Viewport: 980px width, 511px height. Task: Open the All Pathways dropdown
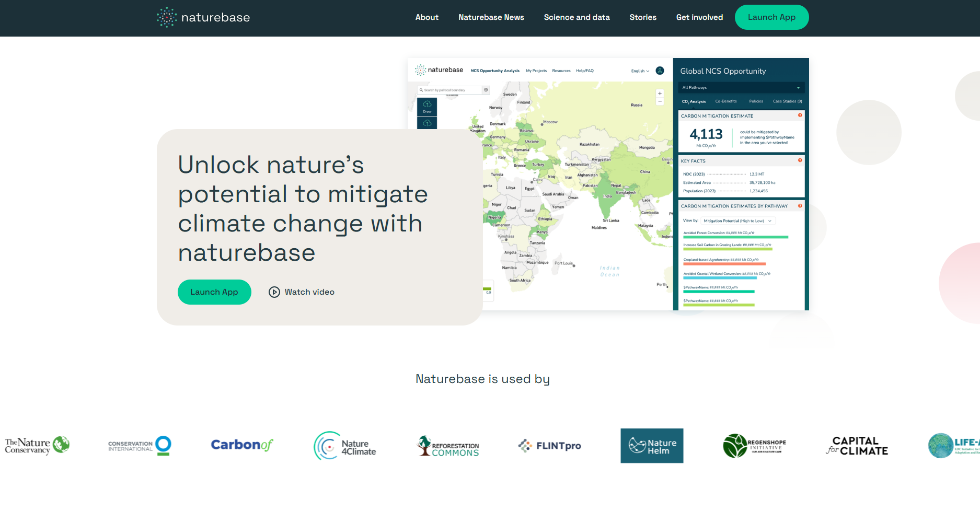[741, 87]
